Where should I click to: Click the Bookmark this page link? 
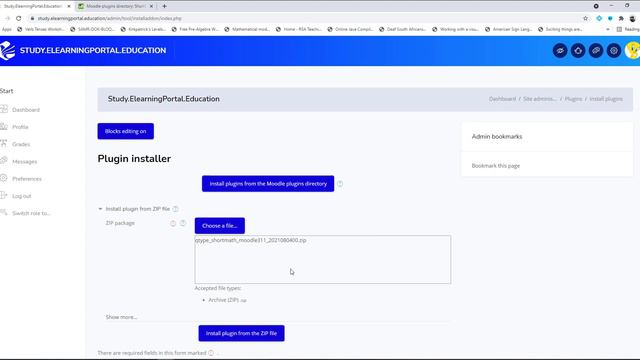click(x=496, y=166)
